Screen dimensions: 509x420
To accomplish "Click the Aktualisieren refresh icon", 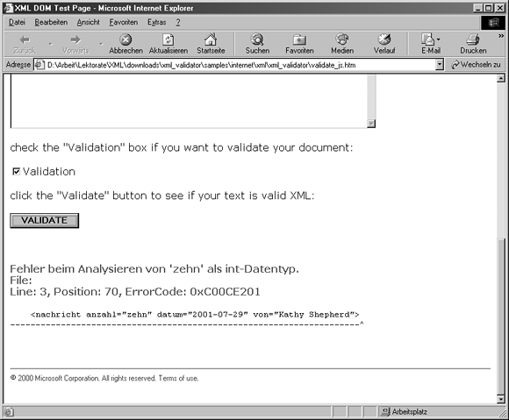I will (168, 39).
